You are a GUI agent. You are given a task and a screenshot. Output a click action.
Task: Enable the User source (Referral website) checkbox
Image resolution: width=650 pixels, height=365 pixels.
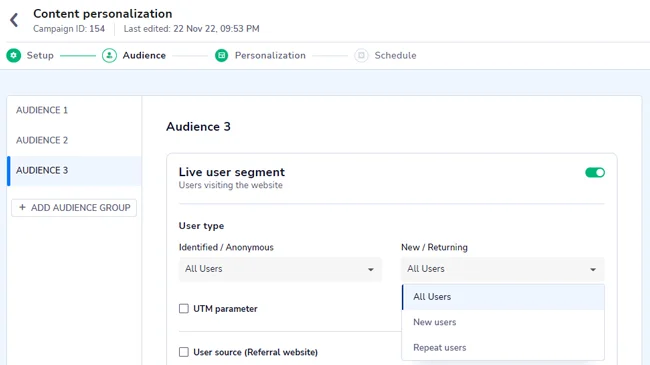coord(184,352)
